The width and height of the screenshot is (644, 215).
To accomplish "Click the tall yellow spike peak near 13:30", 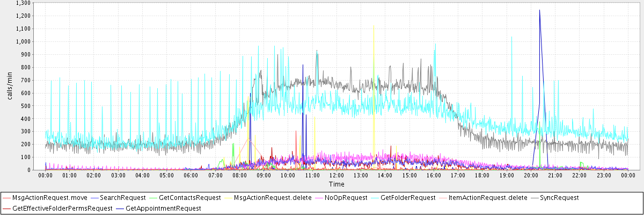I will [x=374, y=26].
